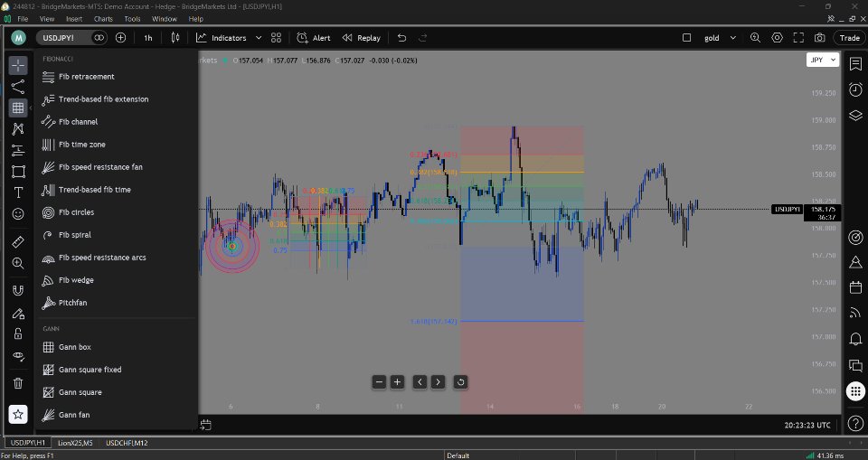The height and width of the screenshot is (460, 868).
Task: Choose Fib spiral tool
Action: click(x=117, y=235)
